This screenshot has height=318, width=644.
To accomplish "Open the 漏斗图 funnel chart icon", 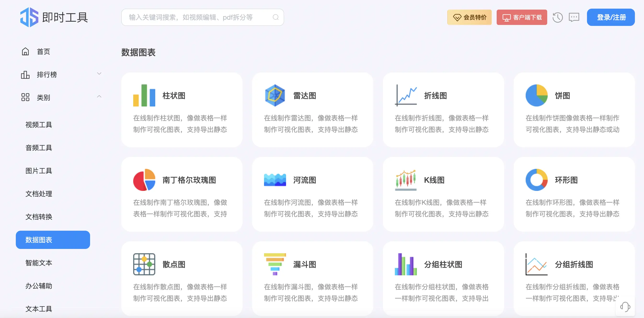I will tap(275, 264).
